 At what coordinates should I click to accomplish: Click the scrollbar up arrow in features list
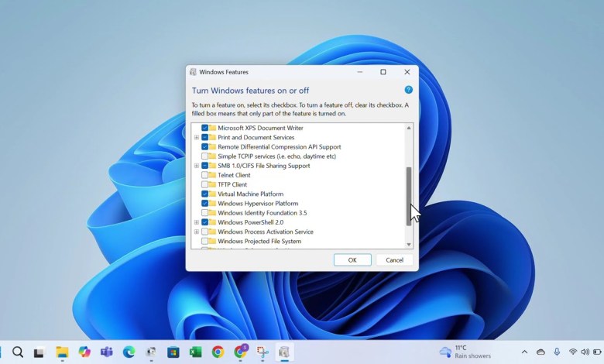click(x=409, y=128)
